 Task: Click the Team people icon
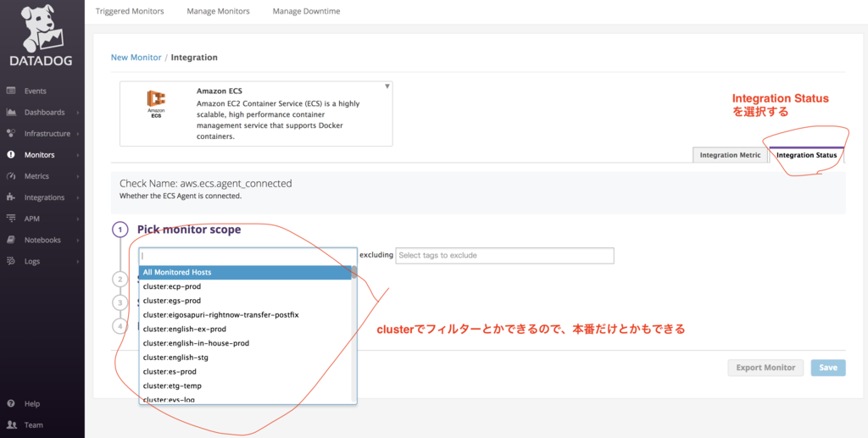pyautogui.click(x=11, y=424)
